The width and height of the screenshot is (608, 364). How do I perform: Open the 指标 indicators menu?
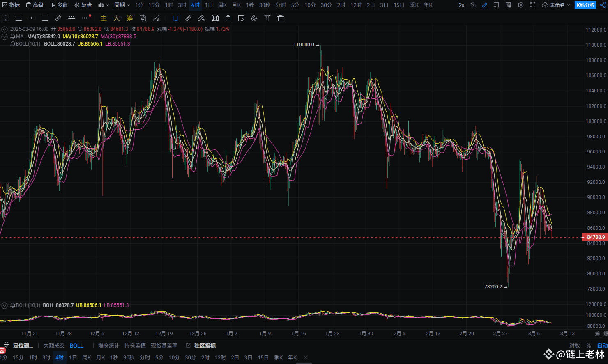coord(11,5)
